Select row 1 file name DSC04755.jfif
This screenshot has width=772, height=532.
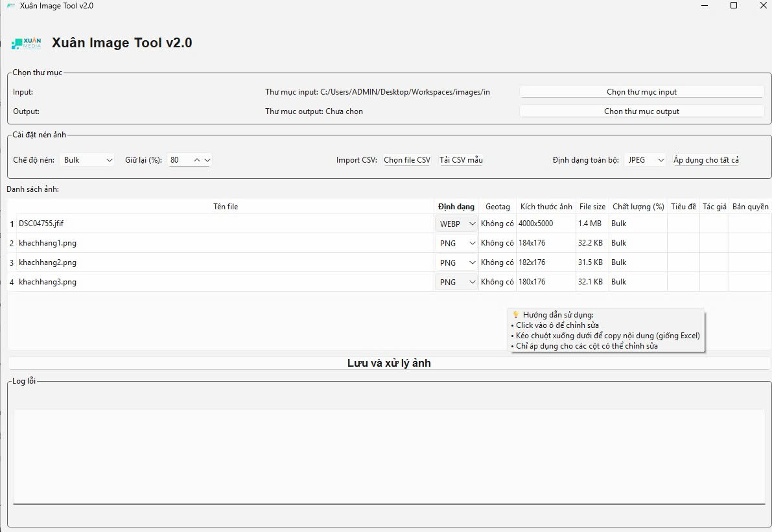[x=41, y=224]
